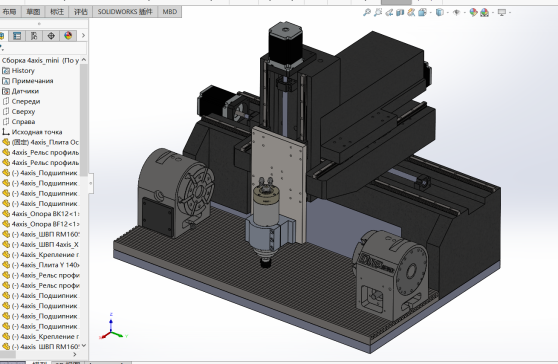Click the Apply Scene icon
This screenshot has height=364, width=558.
pyautogui.click(x=484, y=12)
